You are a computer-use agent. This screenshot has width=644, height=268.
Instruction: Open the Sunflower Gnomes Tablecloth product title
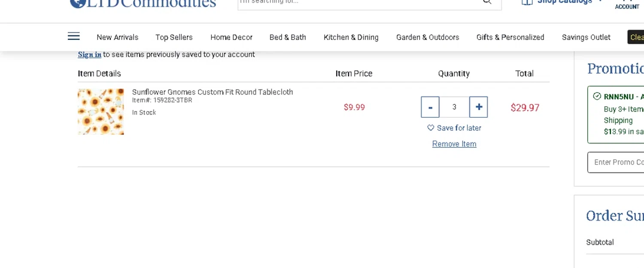212,92
